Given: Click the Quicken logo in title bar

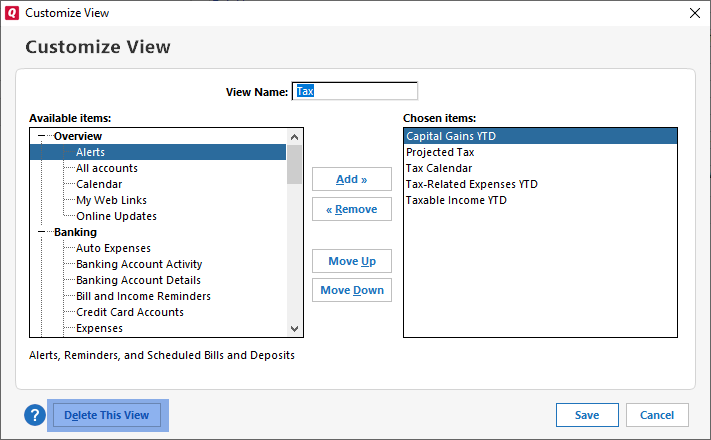Looking at the screenshot, I should point(12,13).
